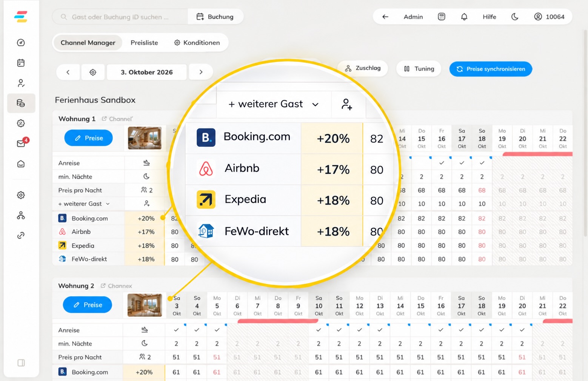The image size is (588, 381).
Task: Open the notifications bell icon
Action: pyautogui.click(x=464, y=17)
